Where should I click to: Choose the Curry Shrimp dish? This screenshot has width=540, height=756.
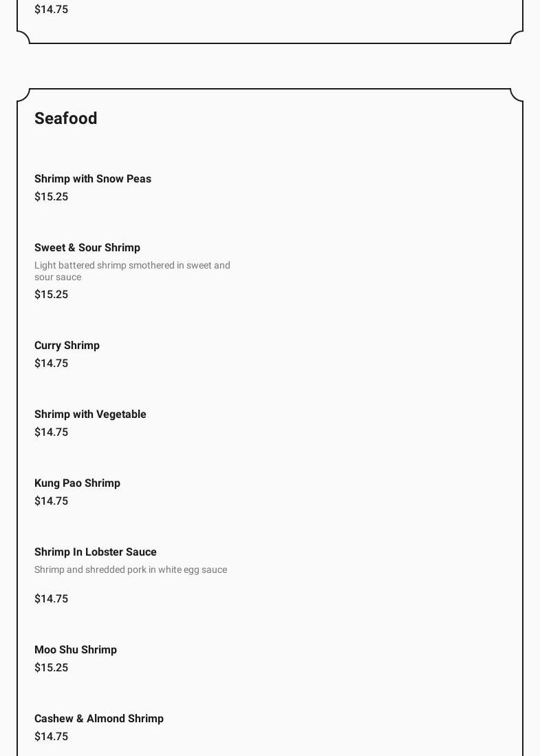(x=67, y=346)
